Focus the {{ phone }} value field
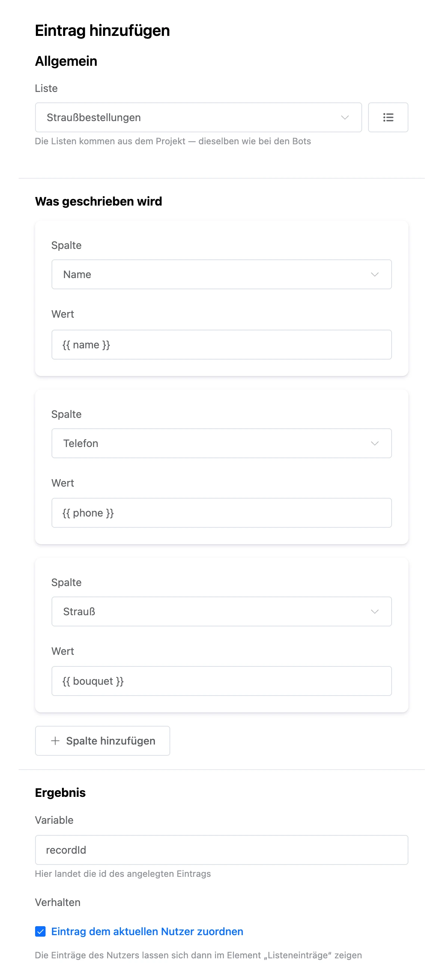The height and width of the screenshot is (980, 442). [x=221, y=512]
